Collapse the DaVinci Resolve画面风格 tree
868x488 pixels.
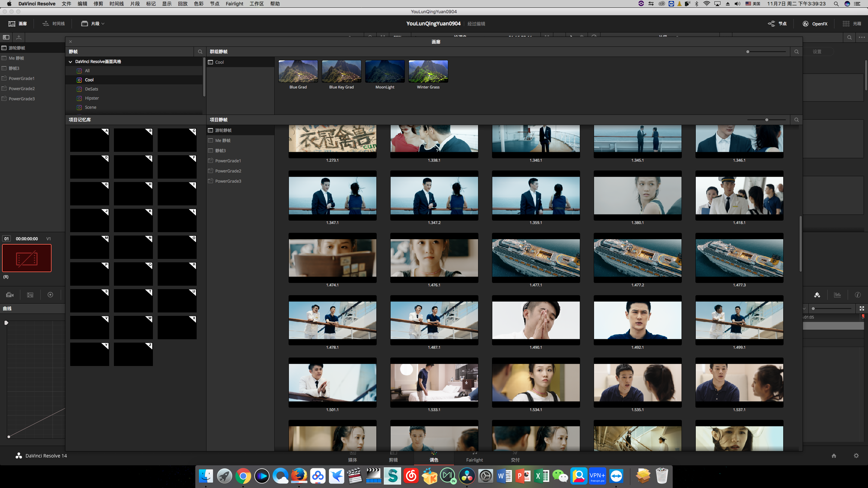point(71,62)
